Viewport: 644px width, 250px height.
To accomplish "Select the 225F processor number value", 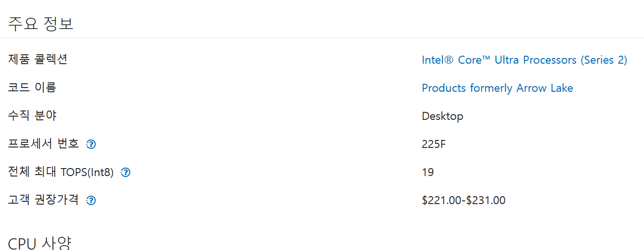I will click(434, 144).
